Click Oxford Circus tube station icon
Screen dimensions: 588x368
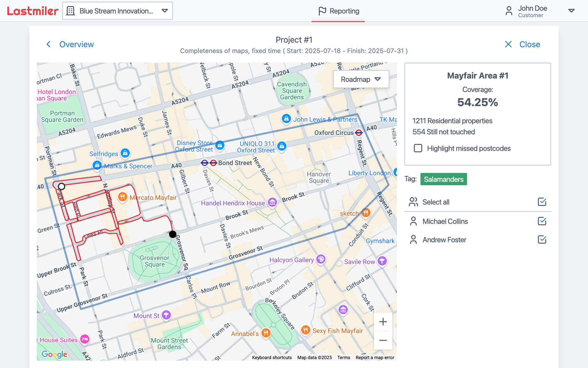359,133
